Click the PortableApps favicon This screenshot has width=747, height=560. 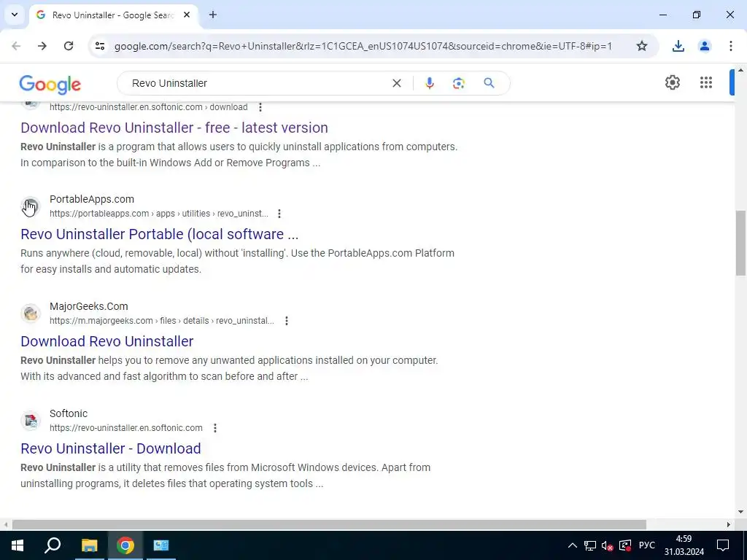click(31, 206)
